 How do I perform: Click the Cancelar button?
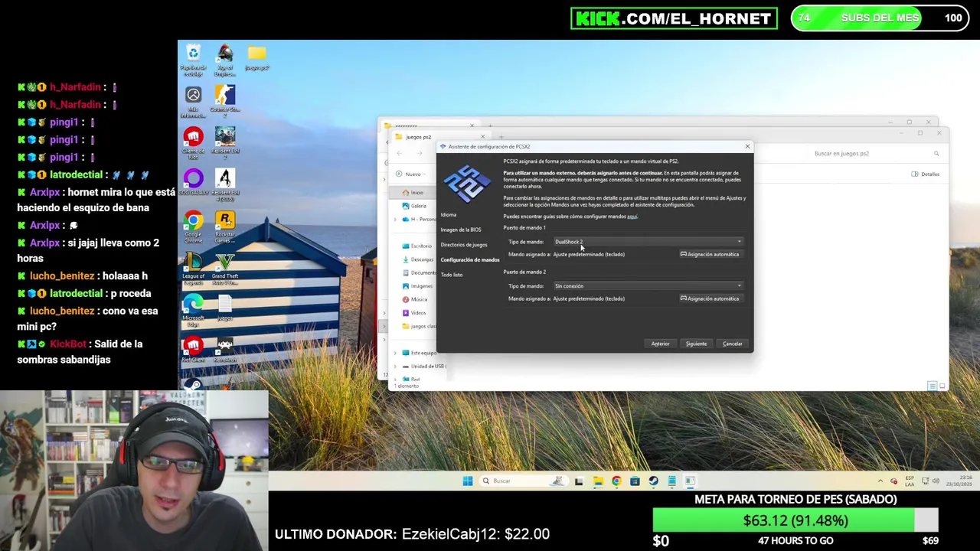(732, 344)
